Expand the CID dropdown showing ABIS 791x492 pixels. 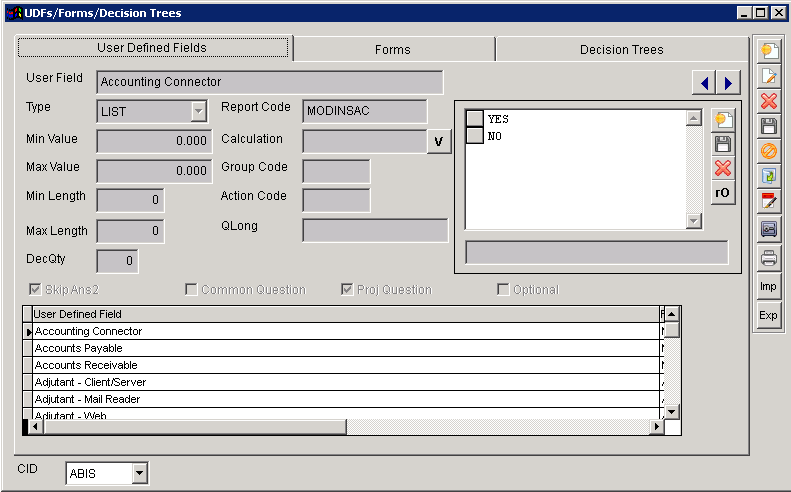(139, 473)
